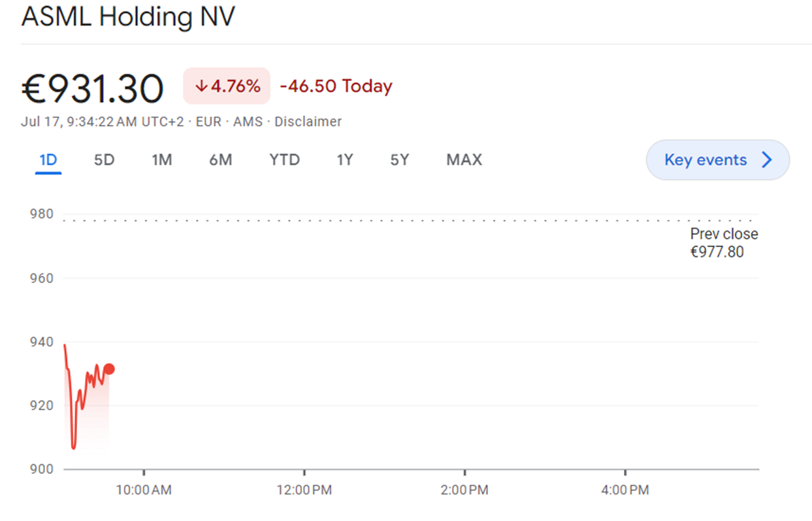The height and width of the screenshot is (521, 812).
Task: Open the Disclaimer link
Action: (308, 122)
